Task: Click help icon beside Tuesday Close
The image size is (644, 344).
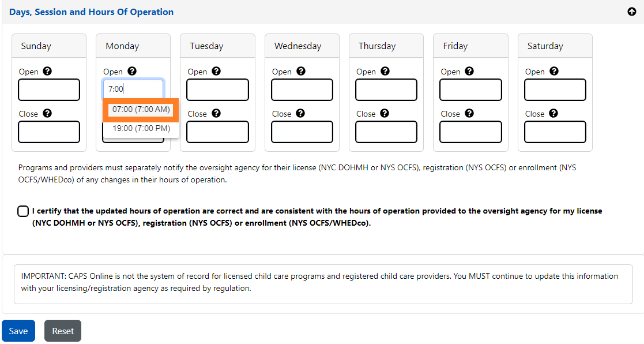Action: tap(216, 114)
